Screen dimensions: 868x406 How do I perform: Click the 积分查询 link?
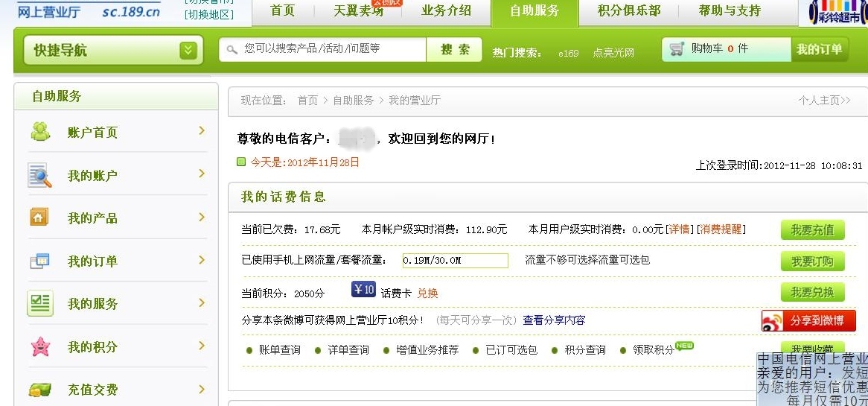(585, 350)
